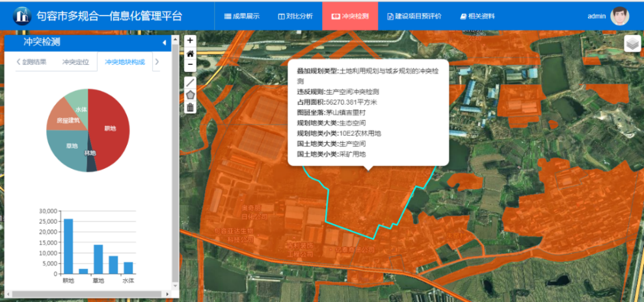Open the 相关资料 link
Screen dimensions: 644x302
[x=476, y=16]
